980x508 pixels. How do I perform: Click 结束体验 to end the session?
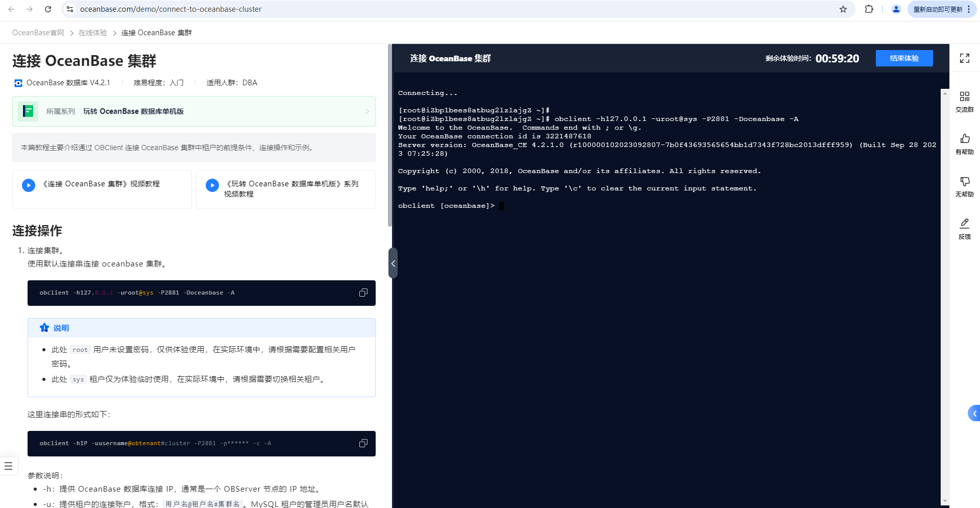click(x=904, y=58)
